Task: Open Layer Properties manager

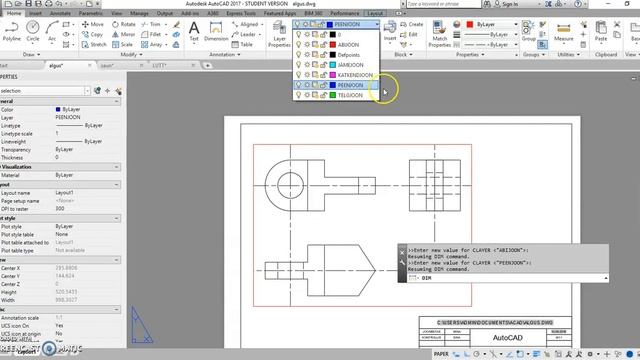Action: tap(279, 33)
